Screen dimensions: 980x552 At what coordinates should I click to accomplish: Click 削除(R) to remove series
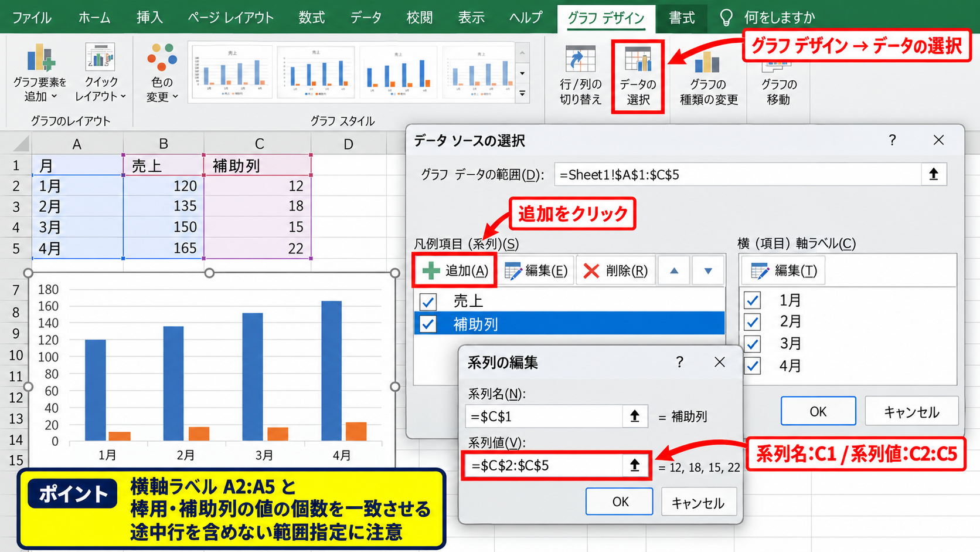coord(615,270)
